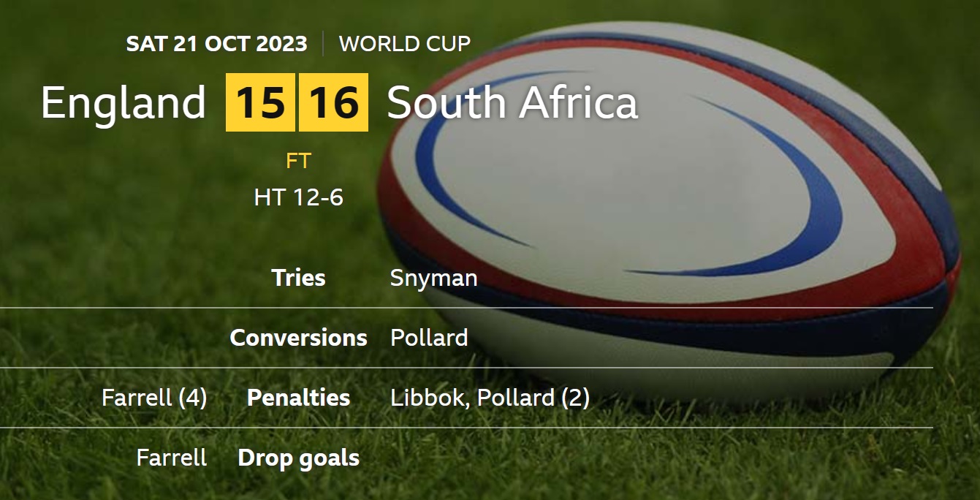Click Libbok, Pollard (2) penalties text

tap(490, 398)
